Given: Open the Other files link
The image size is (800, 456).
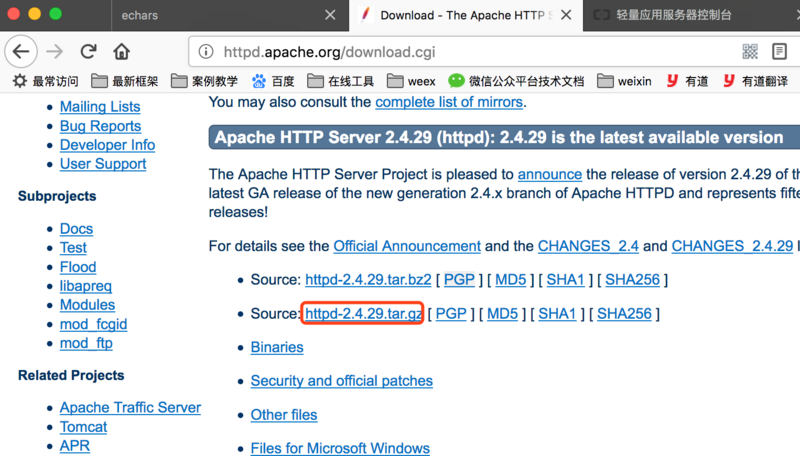Looking at the screenshot, I should click(284, 415).
